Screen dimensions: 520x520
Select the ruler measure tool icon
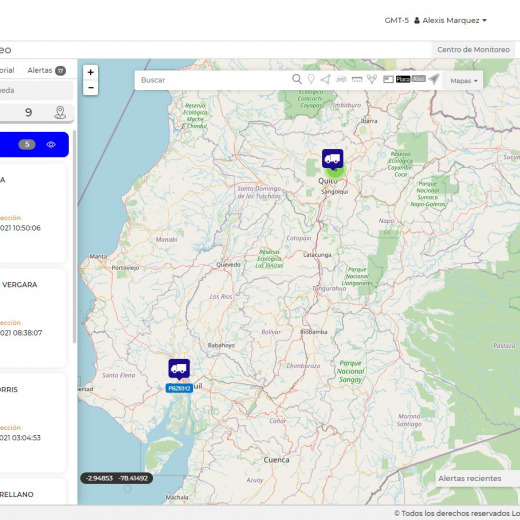coord(357,79)
